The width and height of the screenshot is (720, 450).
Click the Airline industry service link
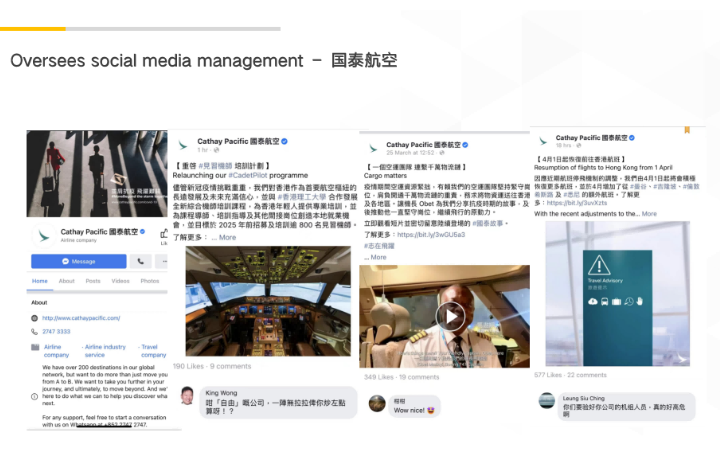click(105, 351)
